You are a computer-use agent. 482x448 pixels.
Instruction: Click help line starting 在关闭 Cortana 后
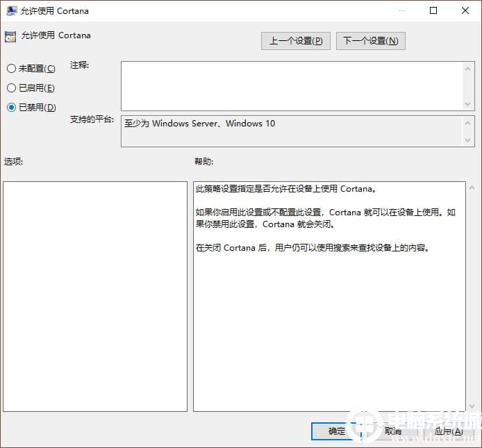coord(313,247)
